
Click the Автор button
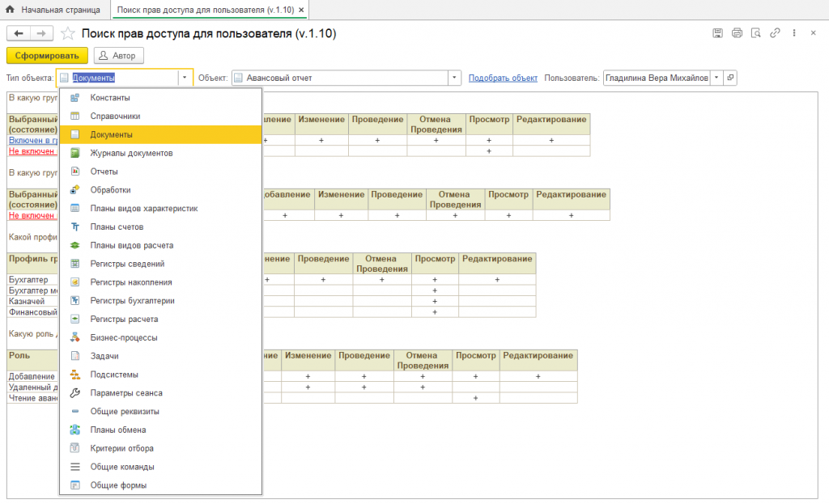tap(118, 56)
